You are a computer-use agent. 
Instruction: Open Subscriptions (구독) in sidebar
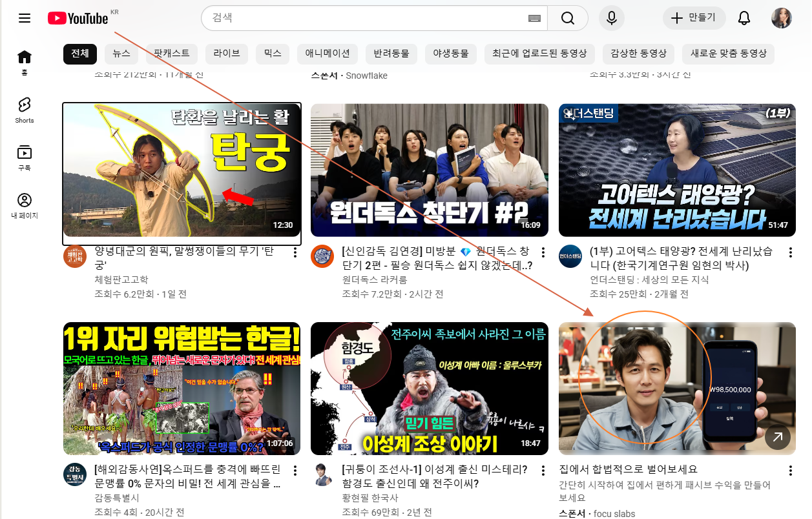point(25,158)
